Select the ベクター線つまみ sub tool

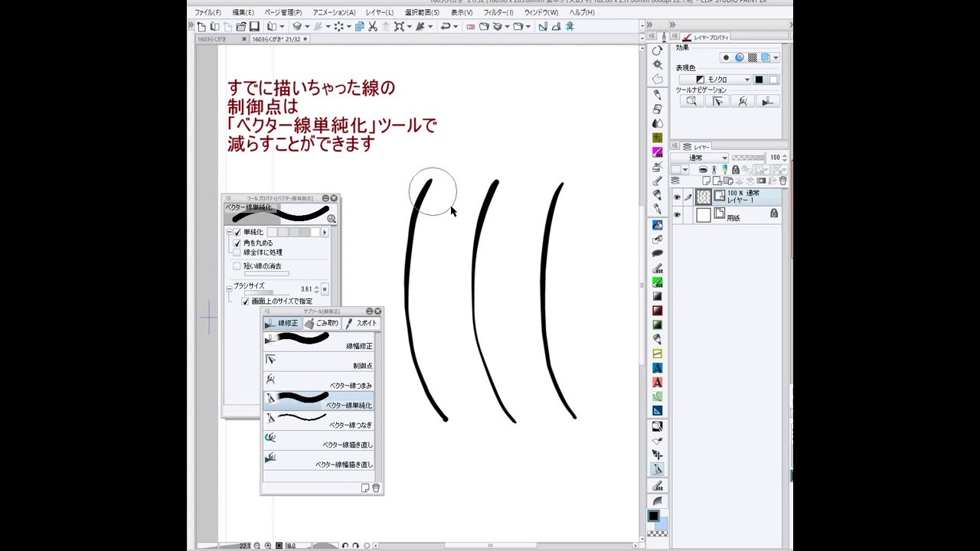pyautogui.click(x=319, y=380)
